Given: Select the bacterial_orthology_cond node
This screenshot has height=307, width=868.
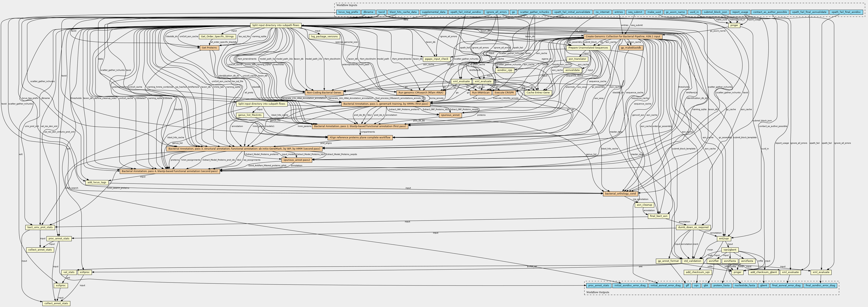Looking at the screenshot, I should tap(620, 193).
